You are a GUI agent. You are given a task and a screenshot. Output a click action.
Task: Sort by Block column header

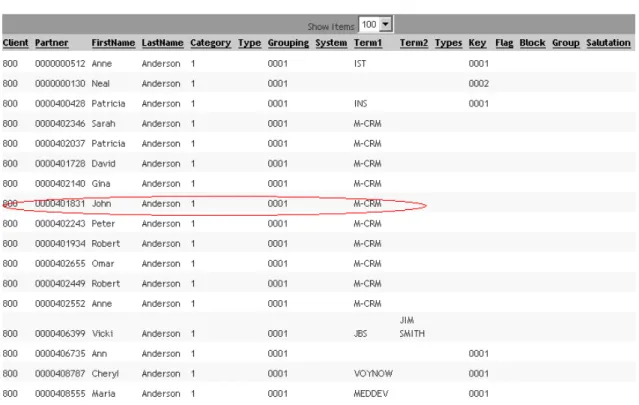click(532, 43)
